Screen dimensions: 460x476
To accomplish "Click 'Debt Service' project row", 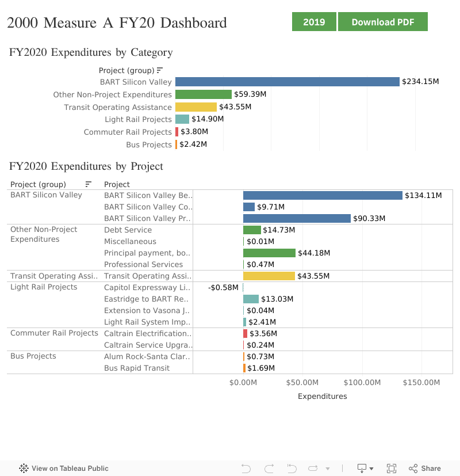I will pos(128,230).
